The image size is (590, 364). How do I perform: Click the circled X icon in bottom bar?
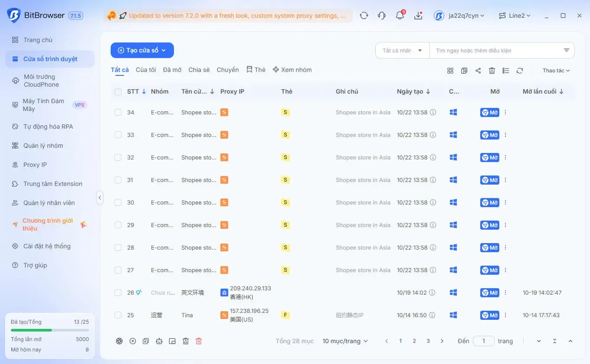tap(133, 341)
